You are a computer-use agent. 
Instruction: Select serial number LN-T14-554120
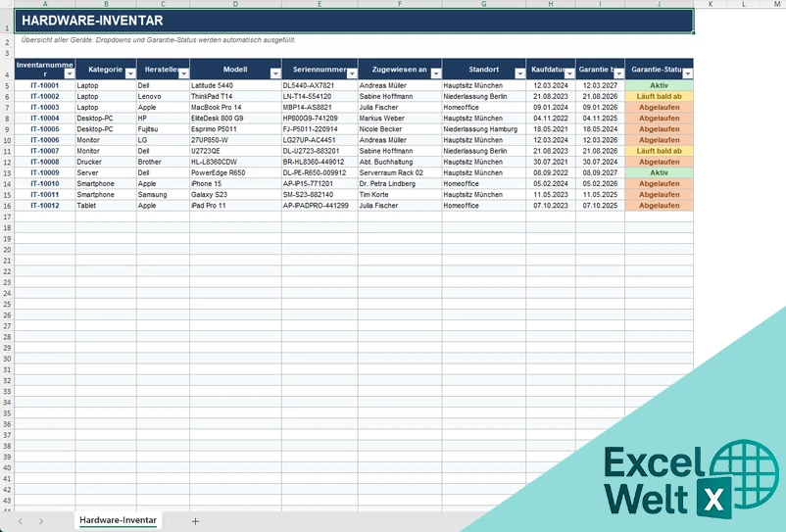(x=319, y=97)
